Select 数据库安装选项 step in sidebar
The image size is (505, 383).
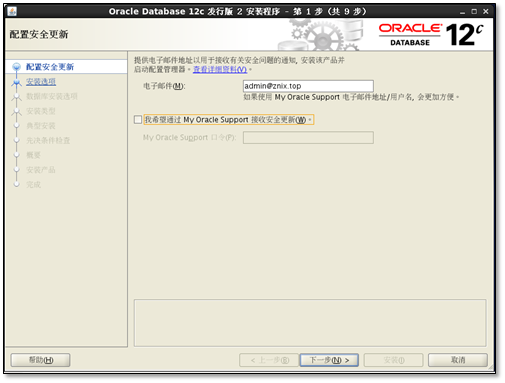pos(52,96)
